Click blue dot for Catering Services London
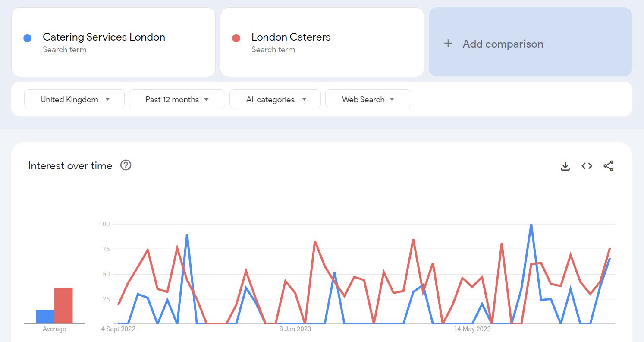Screen dimensions: 644x342 coord(28,38)
